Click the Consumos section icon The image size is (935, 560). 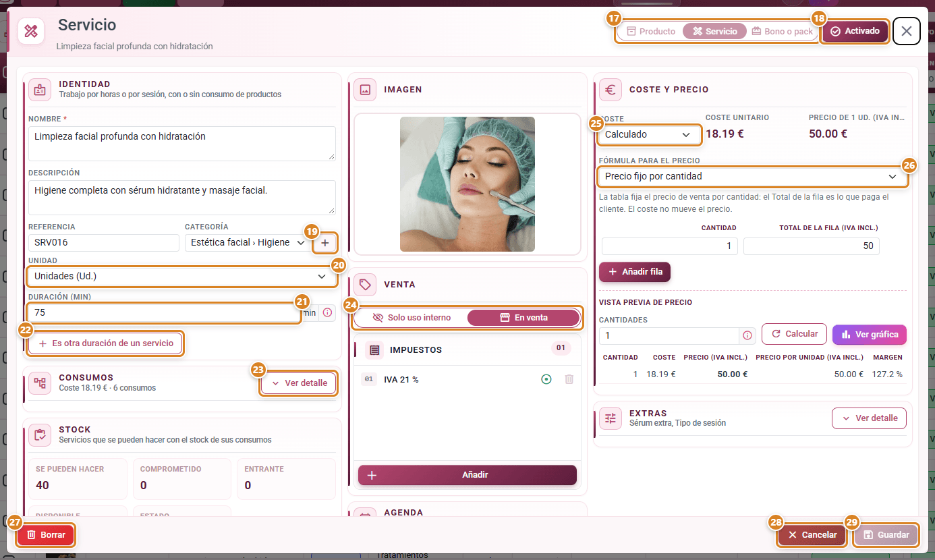click(x=40, y=383)
